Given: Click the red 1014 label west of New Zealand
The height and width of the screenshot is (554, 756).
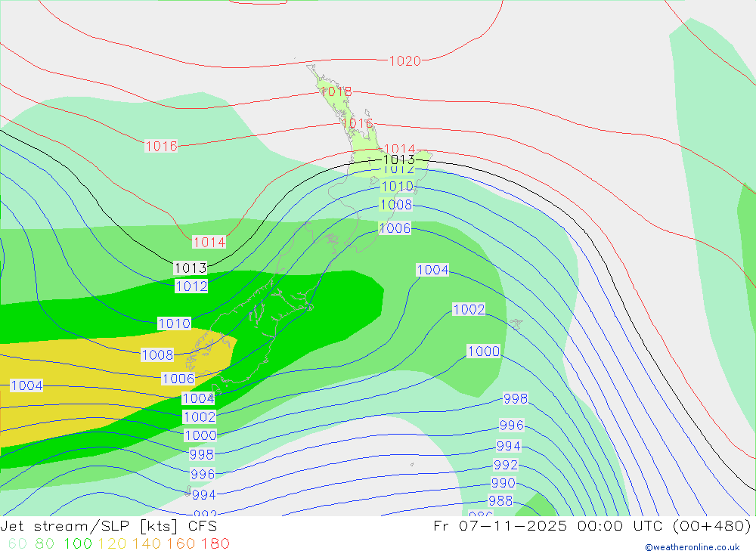Looking at the screenshot, I should point(209,242).
